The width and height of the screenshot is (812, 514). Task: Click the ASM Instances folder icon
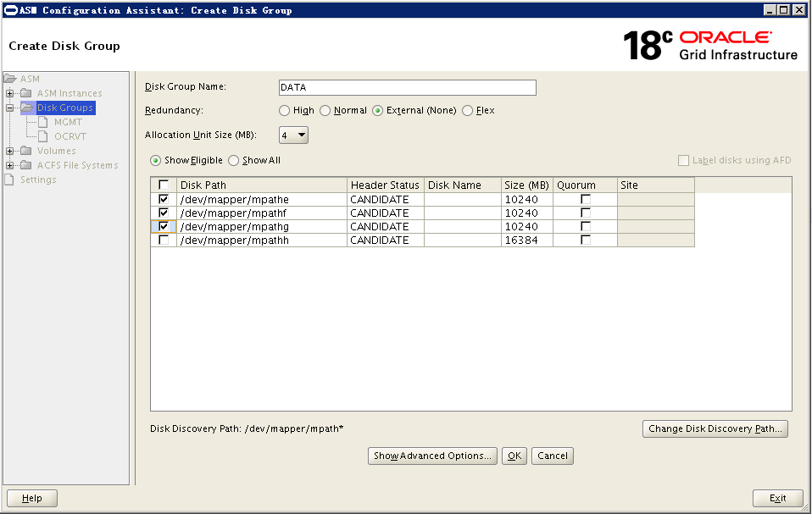[26, 93]
